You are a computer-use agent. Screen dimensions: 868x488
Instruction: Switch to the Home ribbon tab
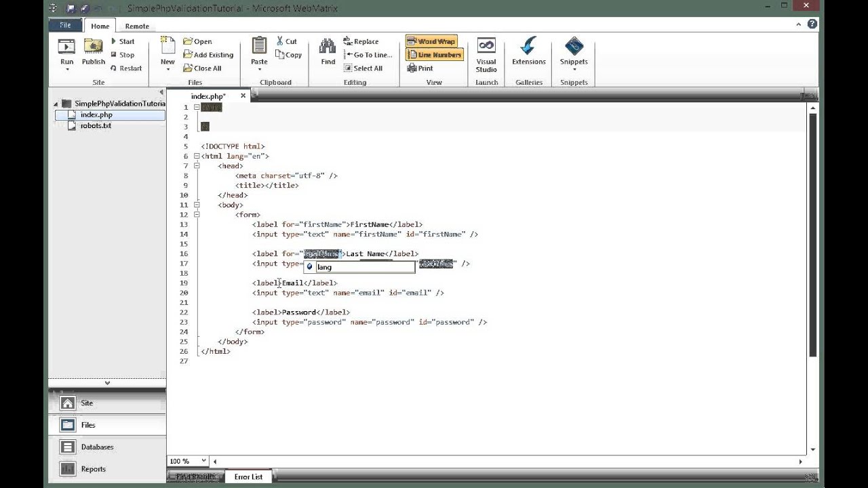tap(100, 26)
